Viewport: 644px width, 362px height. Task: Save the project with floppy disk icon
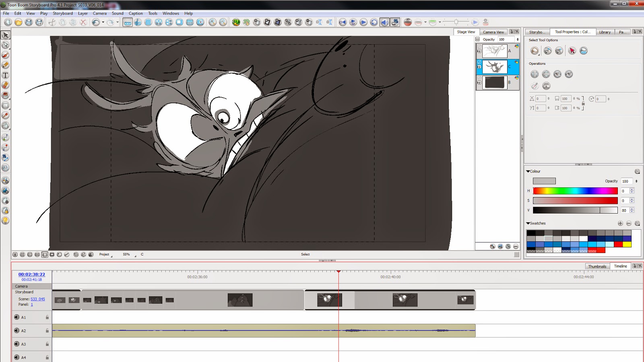tap(29, 23)
